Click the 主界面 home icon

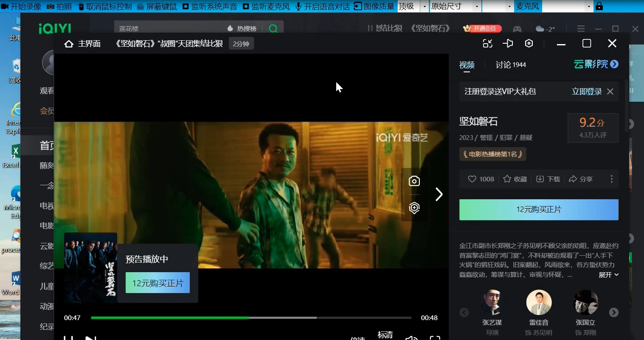(69, 43)
